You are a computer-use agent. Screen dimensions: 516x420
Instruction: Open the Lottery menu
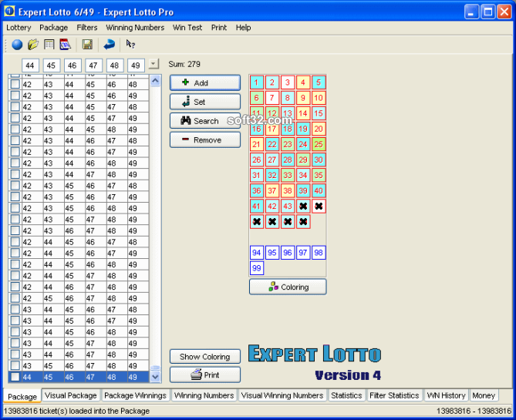19,28
